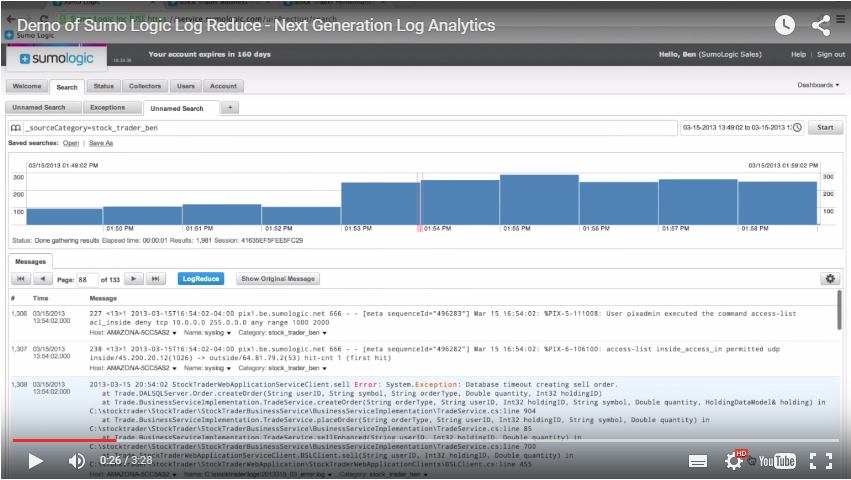Viewport: 851px width, 480px height.
Task: Click the 'Results: 1,981' status text
Action: click(x=190, y=241)
